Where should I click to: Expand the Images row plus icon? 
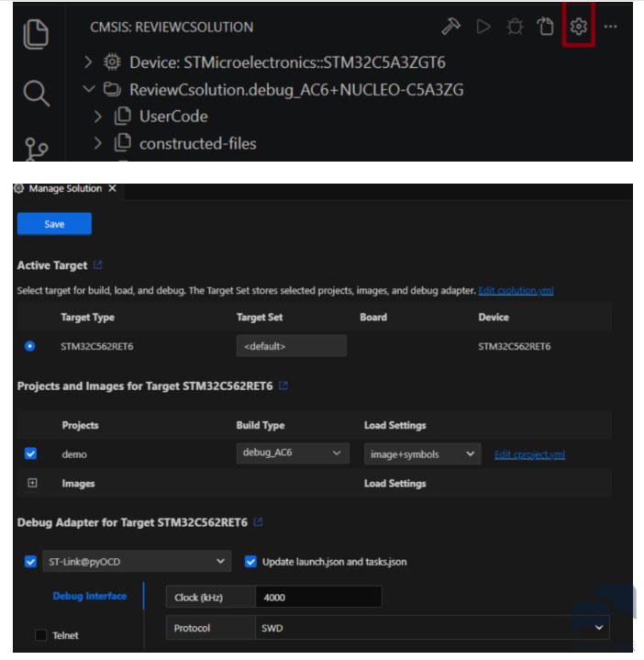(x=32, y=483)
